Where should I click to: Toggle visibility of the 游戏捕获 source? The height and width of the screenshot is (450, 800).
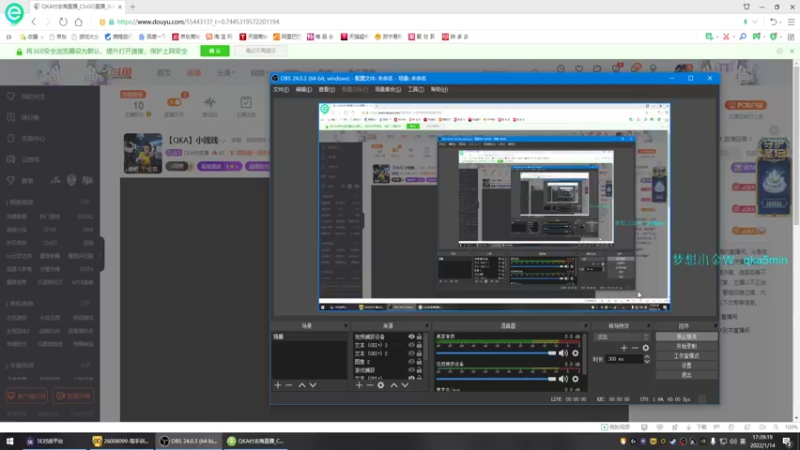point(411,370)
